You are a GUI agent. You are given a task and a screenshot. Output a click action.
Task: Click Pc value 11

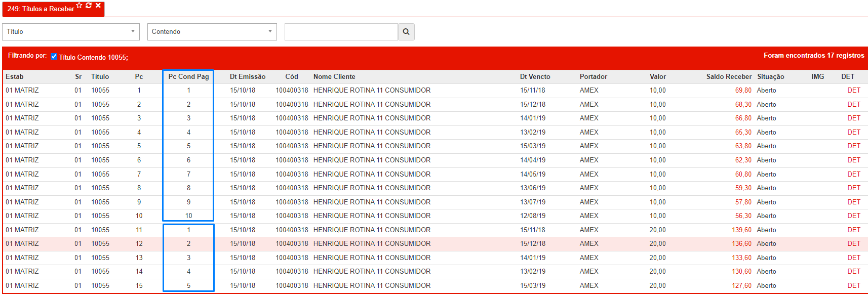(139, 230)
